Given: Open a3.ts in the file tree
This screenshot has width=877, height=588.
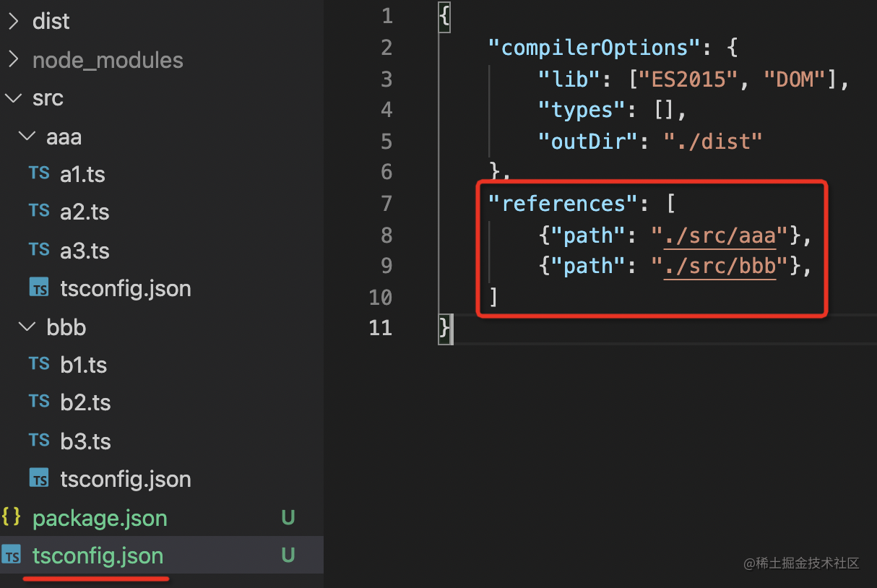Looking at the screenshot, I should (x=85, y=251).
